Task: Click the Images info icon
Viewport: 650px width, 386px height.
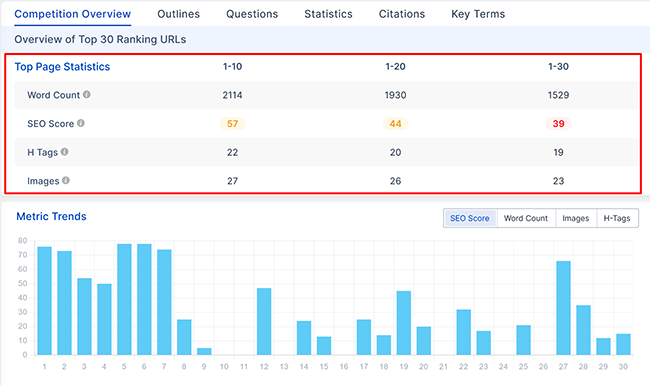Action: pyautogui.click(x=66, y=180)
